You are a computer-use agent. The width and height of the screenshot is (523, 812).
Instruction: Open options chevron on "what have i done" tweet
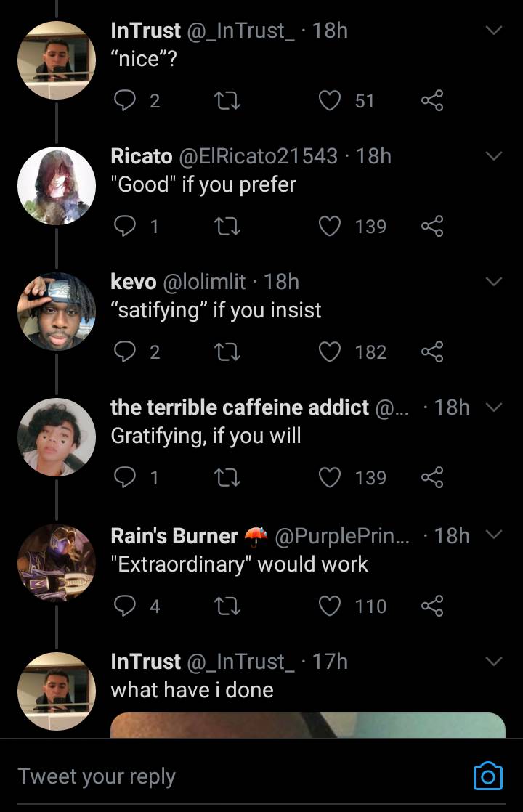[493, 662]
